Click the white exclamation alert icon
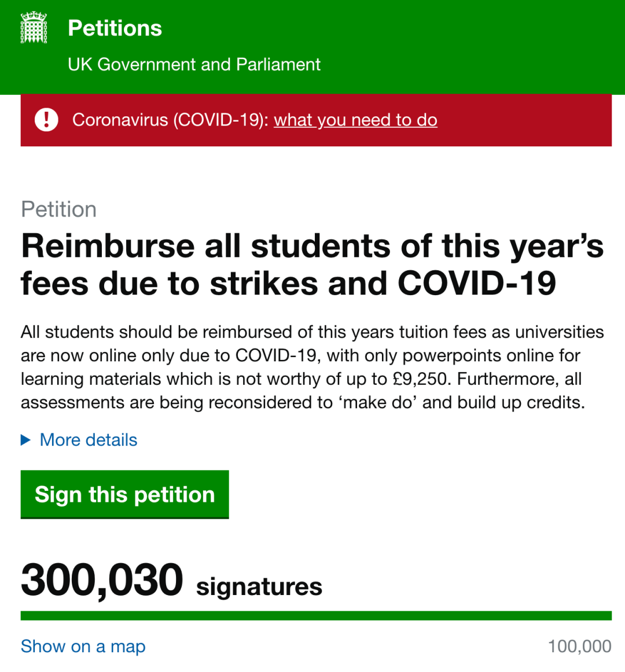 click(x=46, y=120)
